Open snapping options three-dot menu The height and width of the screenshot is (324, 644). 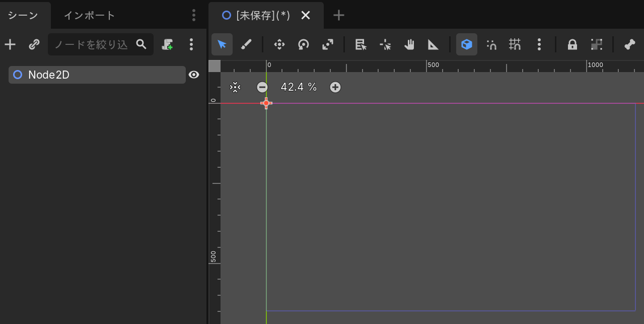[539, 44]
